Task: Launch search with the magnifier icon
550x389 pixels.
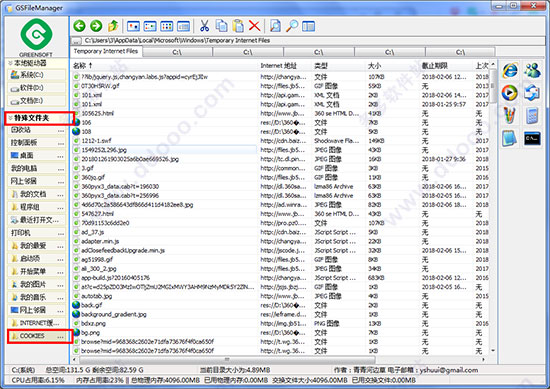Action: pos(292,26)
